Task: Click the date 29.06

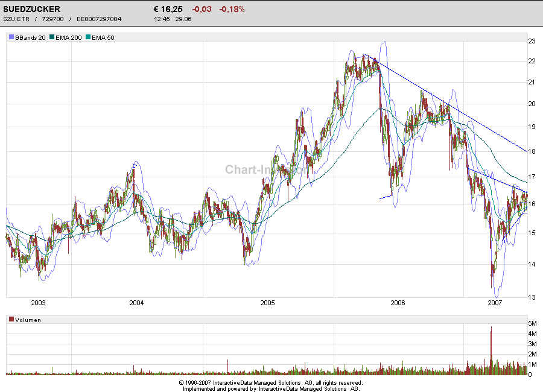Action: (183, 19)
